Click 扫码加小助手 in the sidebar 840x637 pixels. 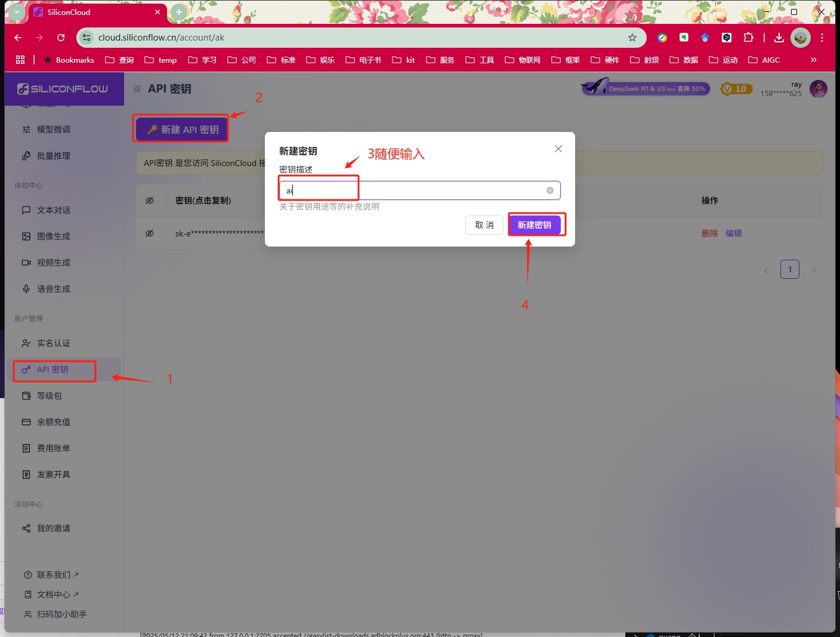pos(55,614)
